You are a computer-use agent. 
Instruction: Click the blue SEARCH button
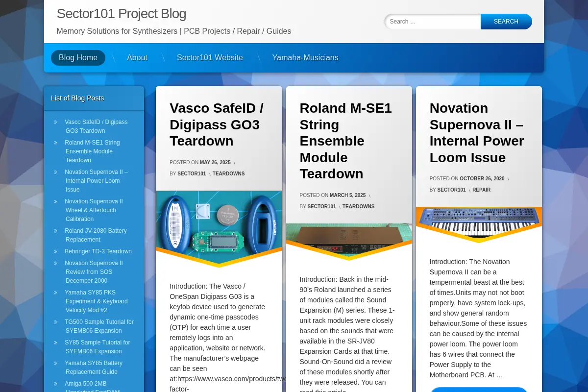pyautogui.click(x=506, y=22)
